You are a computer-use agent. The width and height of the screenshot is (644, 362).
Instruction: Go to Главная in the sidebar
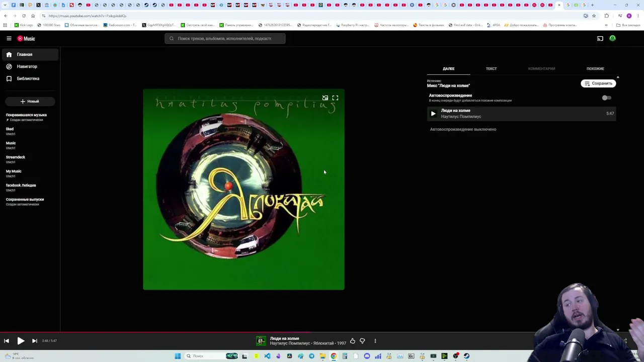coord(30,54)
